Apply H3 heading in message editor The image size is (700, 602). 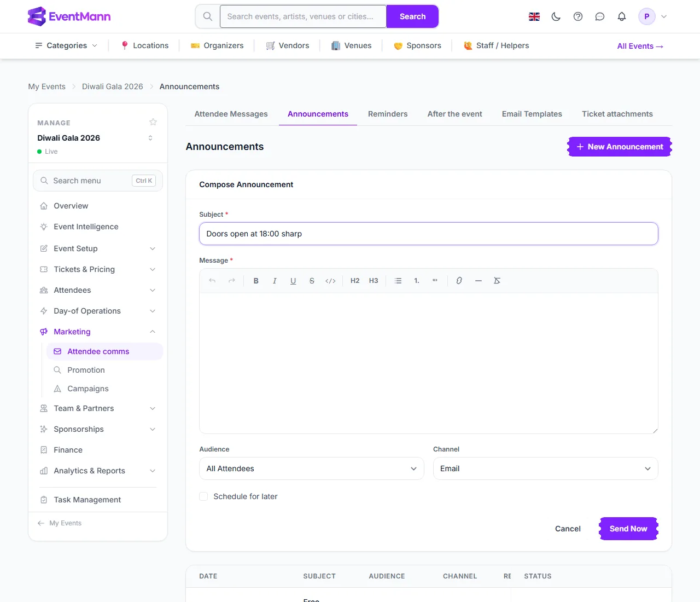[374, 281]
